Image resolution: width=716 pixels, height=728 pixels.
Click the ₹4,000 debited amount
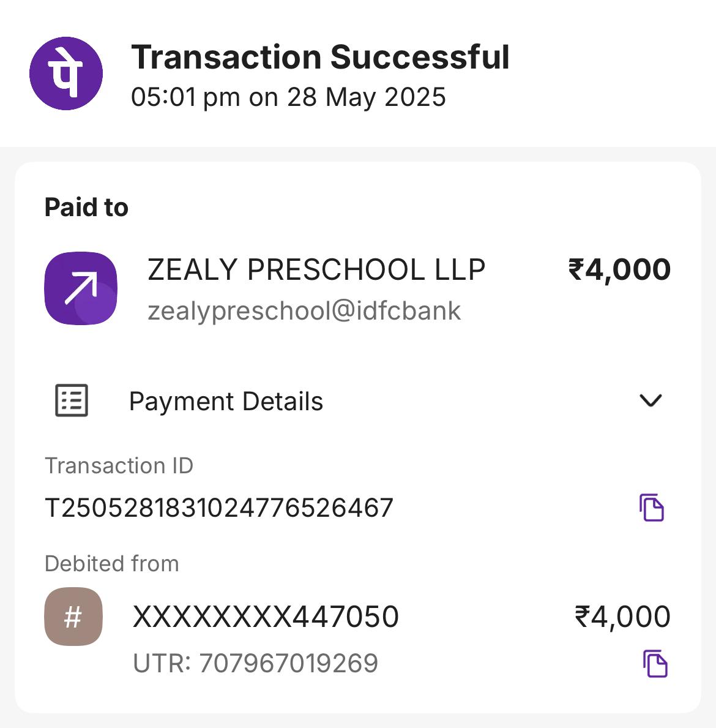pyautogui.click(x=622, y=617)
